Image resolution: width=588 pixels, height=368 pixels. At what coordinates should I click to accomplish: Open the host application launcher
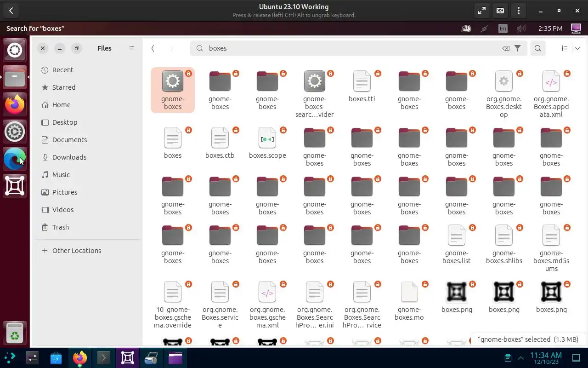pyautogui.click(x=10, y=358)
